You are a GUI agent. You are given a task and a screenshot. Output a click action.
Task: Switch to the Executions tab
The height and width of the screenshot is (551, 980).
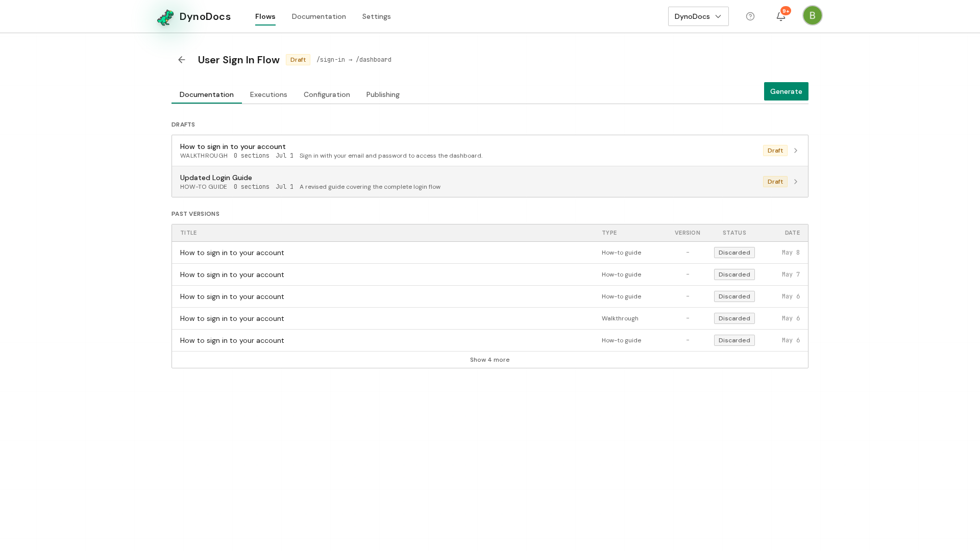(x=268, y=94)
